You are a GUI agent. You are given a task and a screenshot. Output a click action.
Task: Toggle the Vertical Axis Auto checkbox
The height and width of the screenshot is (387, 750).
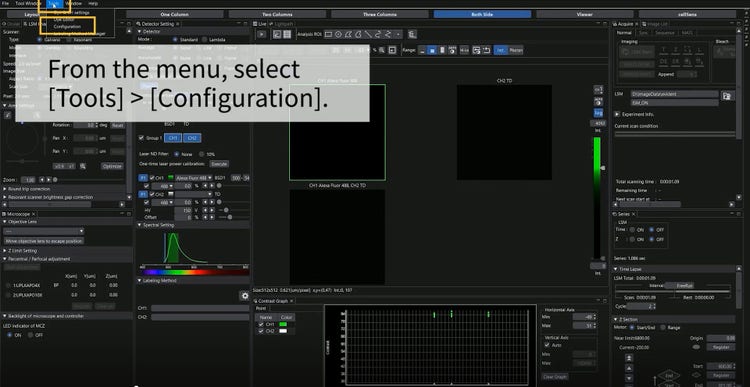pos(547,344)
